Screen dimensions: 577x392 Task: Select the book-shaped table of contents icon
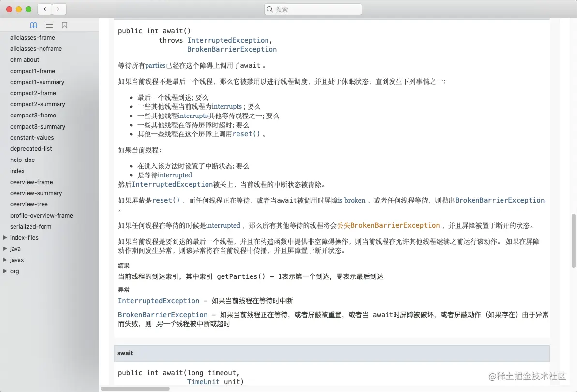pos(33,25)
